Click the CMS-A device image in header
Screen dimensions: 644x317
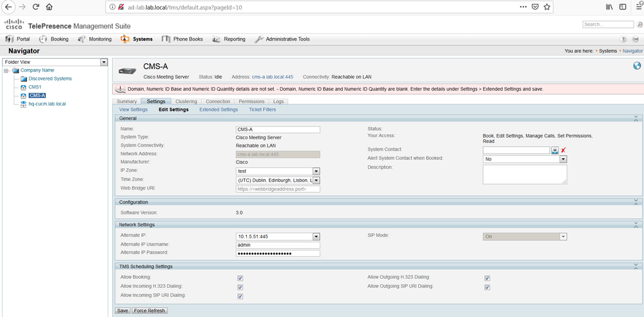(128, 72)
